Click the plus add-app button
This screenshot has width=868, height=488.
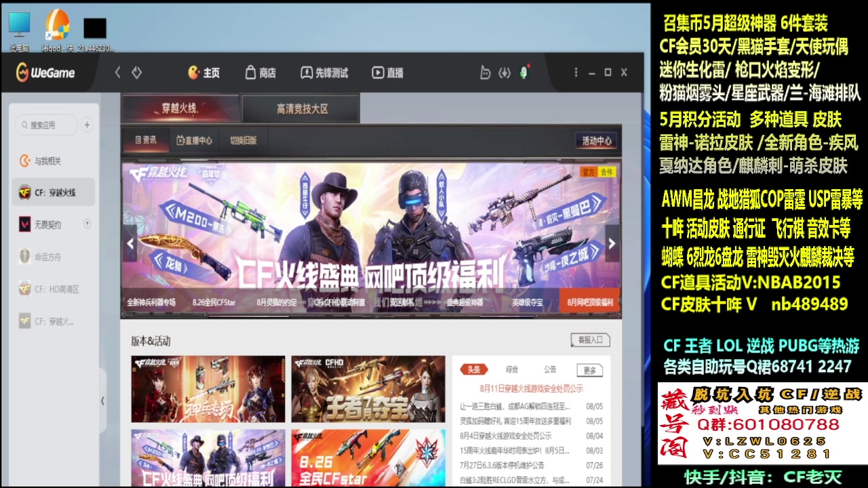click(x=87, y=125)
